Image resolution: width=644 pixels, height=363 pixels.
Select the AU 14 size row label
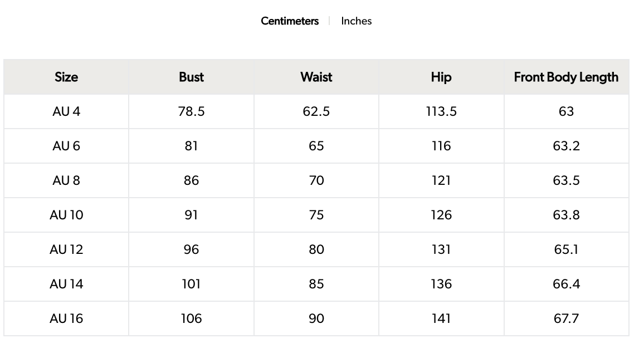tap(66, 284)
